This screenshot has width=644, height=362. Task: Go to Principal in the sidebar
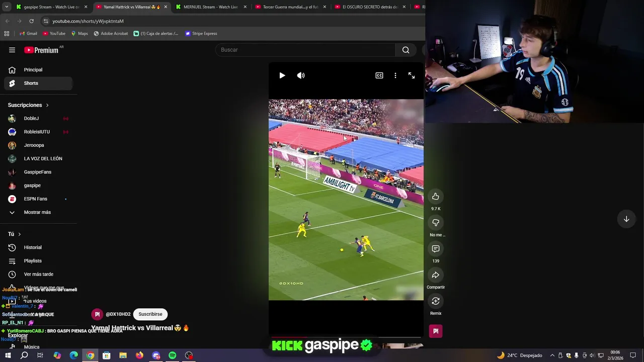38,70
